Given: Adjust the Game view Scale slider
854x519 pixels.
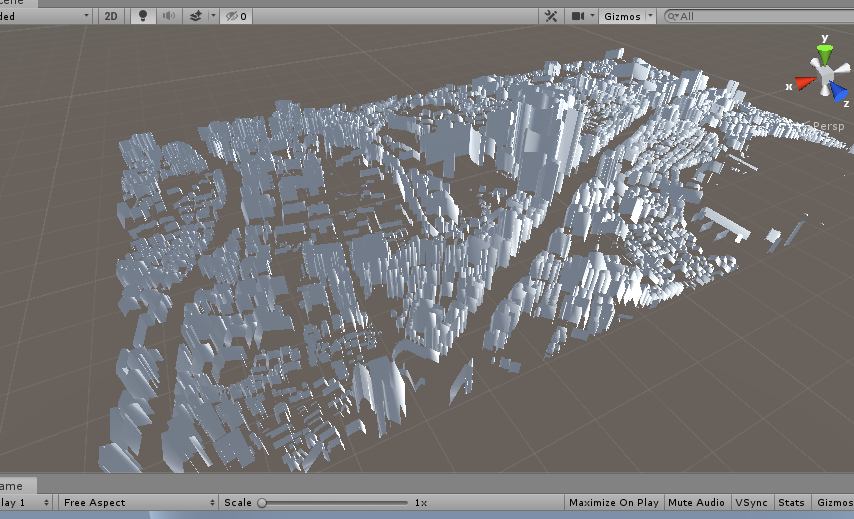Looking at the screenshot, I should click(x=333, y=503).
